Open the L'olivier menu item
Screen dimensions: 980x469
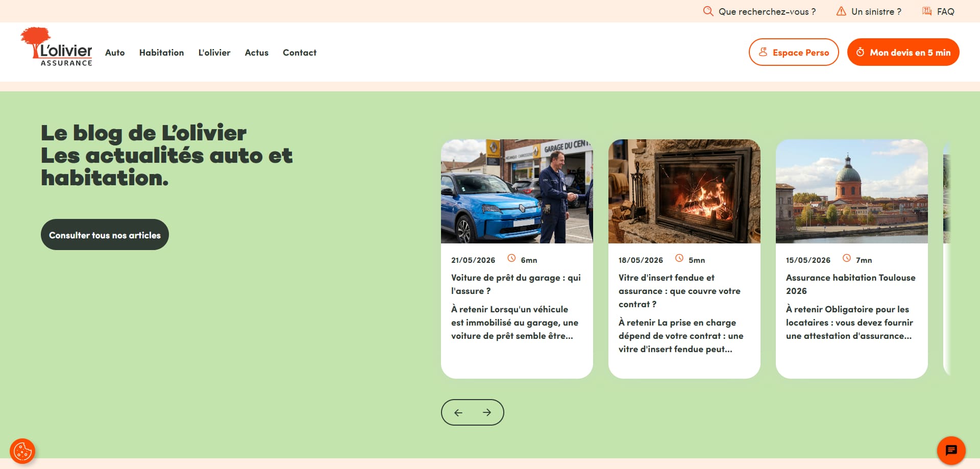[214, 53]
